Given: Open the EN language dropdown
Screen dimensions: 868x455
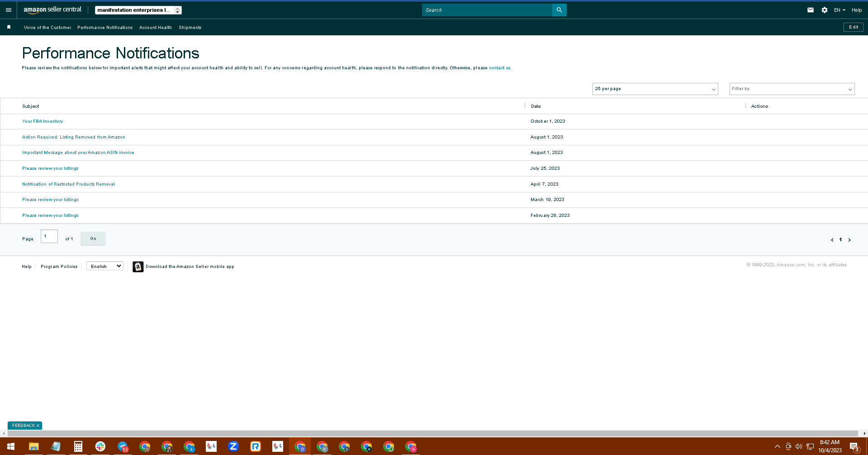Looking at the screenshot, I should pos(840,10).
